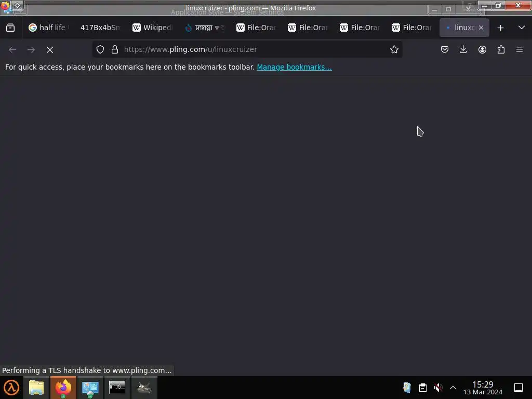Show site security lock information
Viewport: 532px width, 399px height.
(x=115, y=49)
